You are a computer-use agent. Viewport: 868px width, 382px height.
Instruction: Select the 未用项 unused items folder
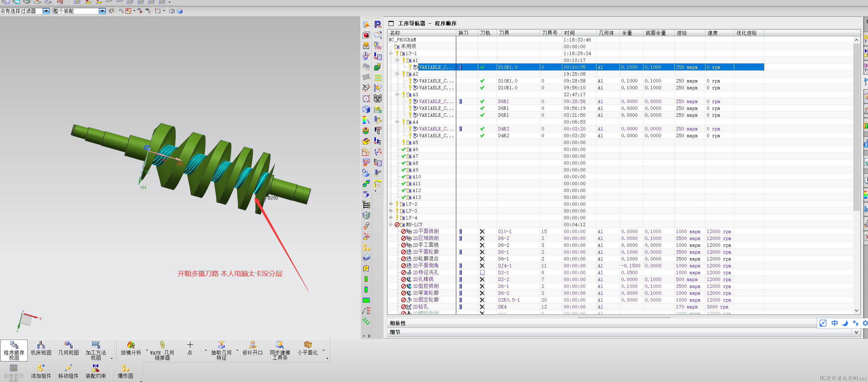(x=408, y=47)
